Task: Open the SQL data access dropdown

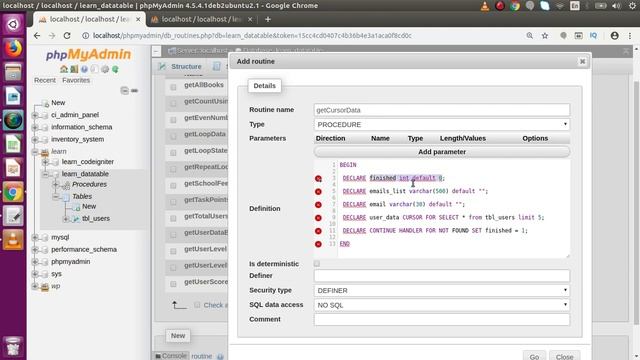Action: pos(442,305)
